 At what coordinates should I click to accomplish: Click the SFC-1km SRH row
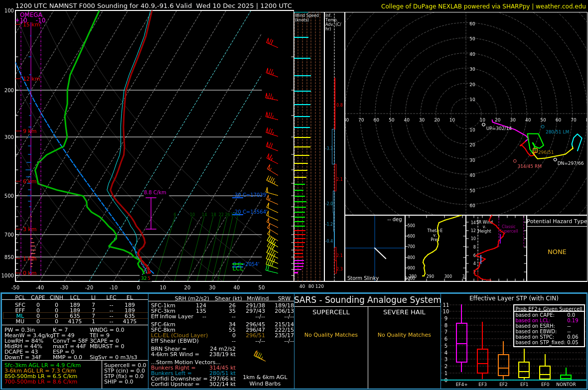(x=222, y=306)
